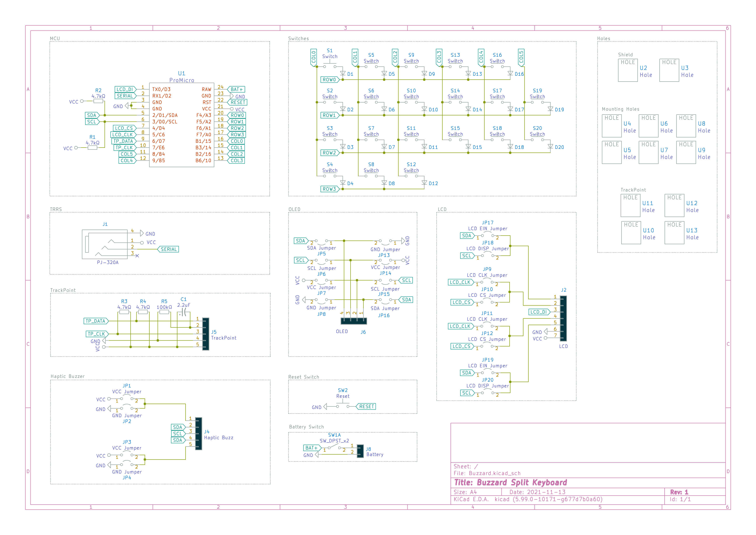Image resolution: width=756 pixels, height=535 pixels.
Task: Click the J2 LCD connector symbol
Action: coord(563,318)
